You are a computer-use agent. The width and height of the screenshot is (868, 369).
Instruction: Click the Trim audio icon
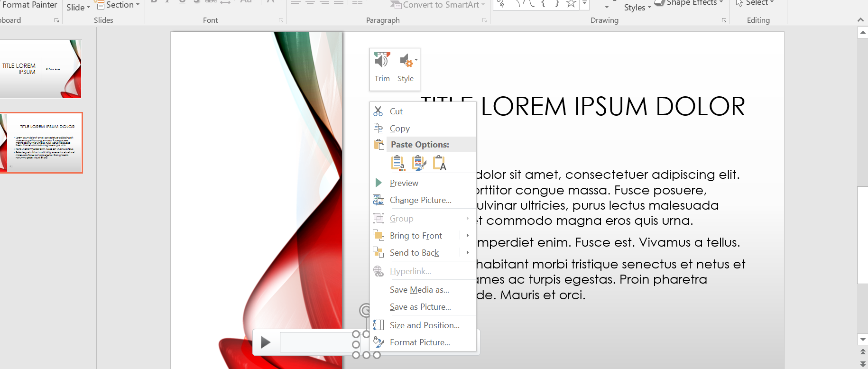tap(382, 61)
